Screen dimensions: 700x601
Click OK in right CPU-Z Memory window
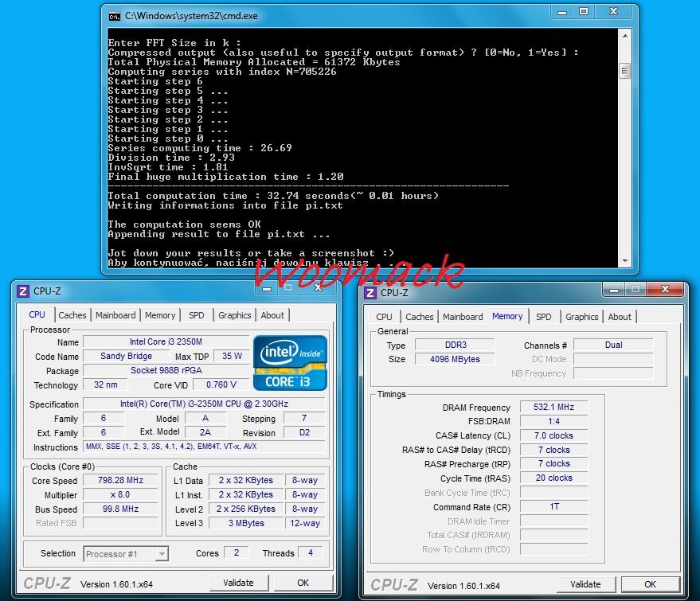click(x=651, y=584)
